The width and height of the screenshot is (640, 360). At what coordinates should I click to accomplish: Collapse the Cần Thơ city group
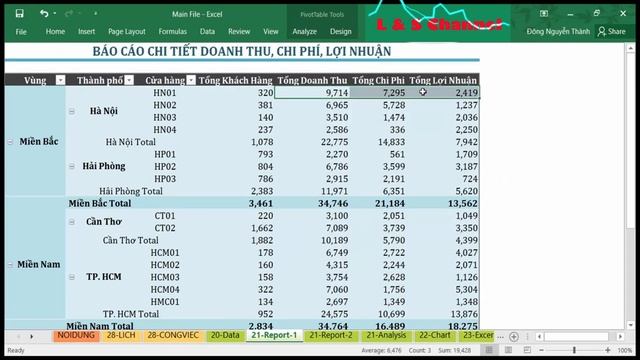click(72, 222)
